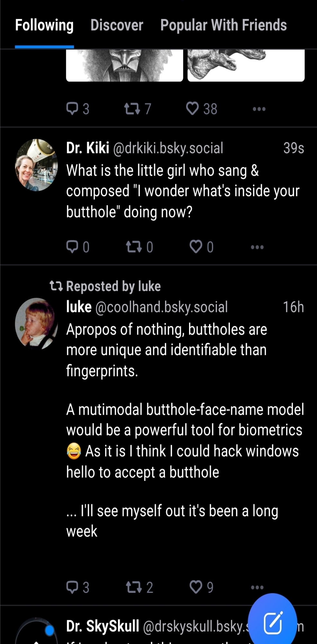
Task: Switch to the Discover feed tab
Action: [x=117, y=25]
